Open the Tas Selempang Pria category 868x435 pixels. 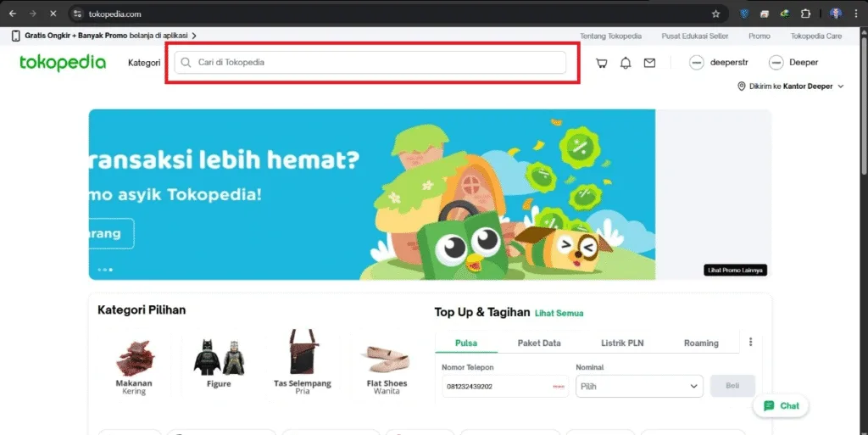tap(303, 363)
